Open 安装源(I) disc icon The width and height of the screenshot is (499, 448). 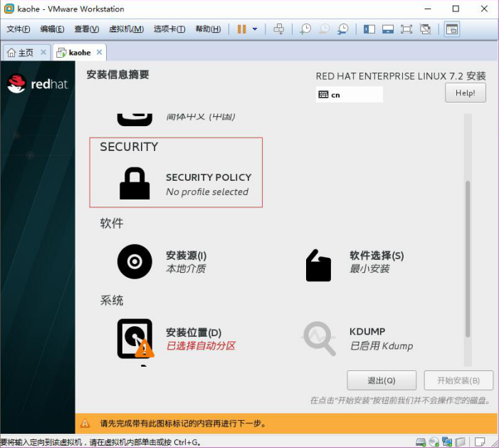pyautogui.click(x=135, y=261)
